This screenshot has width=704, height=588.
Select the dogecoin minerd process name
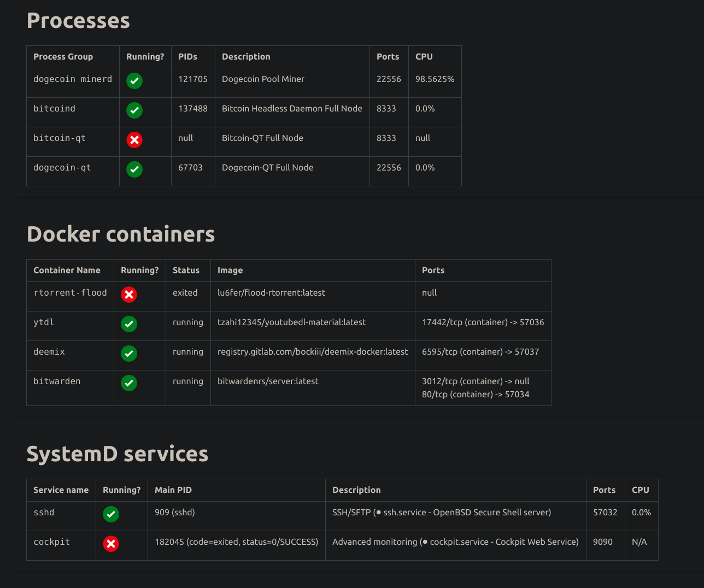[x=73, y=79]
